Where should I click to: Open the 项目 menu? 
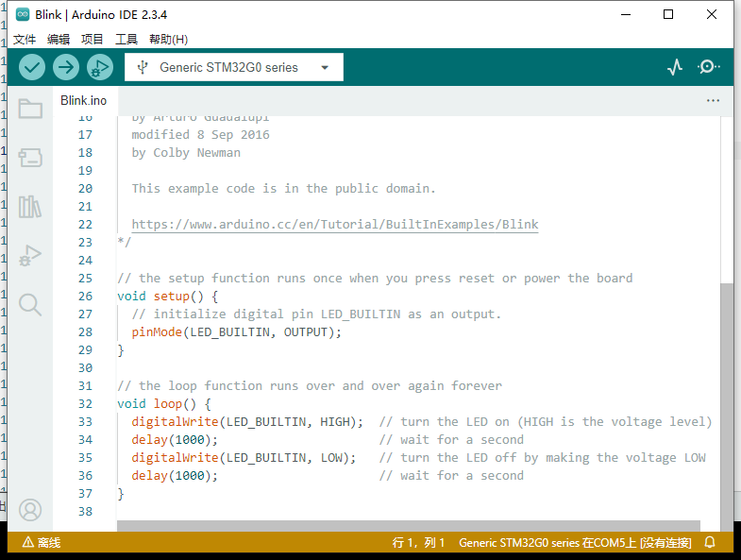(x=93, y=40)
